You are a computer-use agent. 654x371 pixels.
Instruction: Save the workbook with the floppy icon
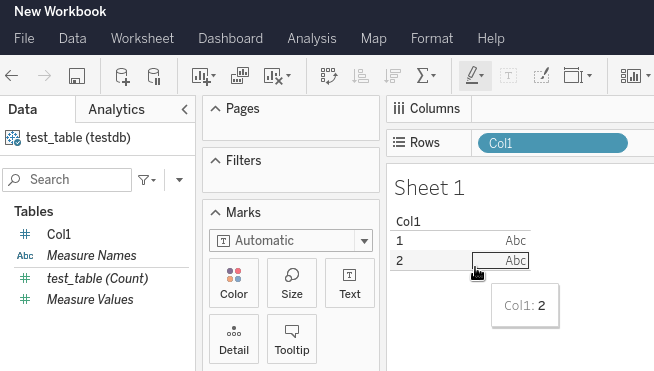77,76
